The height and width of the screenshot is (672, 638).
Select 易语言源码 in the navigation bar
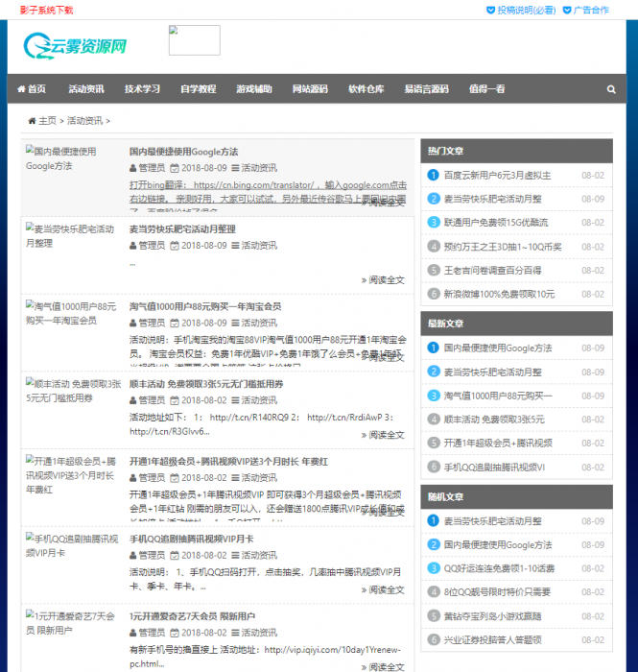click(x=426, y=89)
